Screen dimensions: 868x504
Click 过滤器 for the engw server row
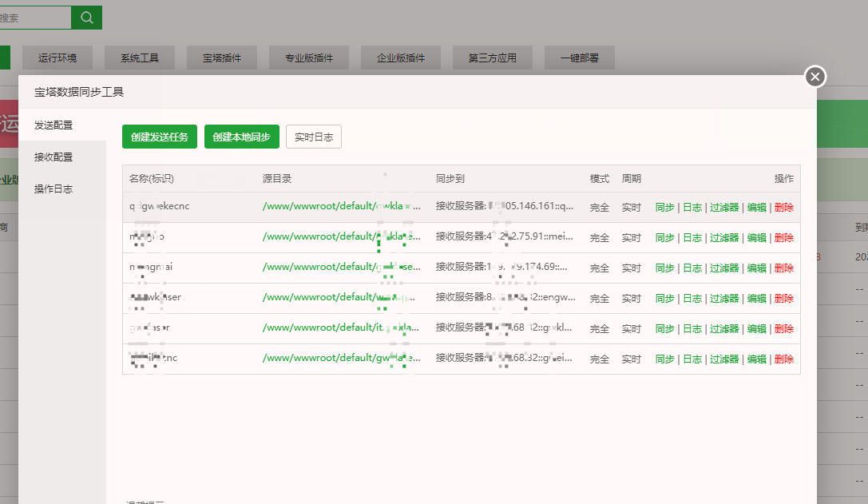tap(724, 299)
